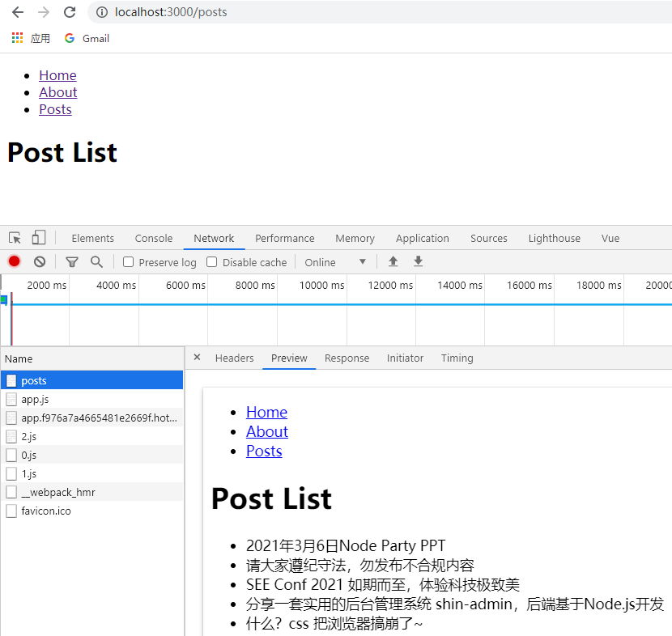Switch to the Timing tab
The image size is (672, 636).
(x=457, y=358)
